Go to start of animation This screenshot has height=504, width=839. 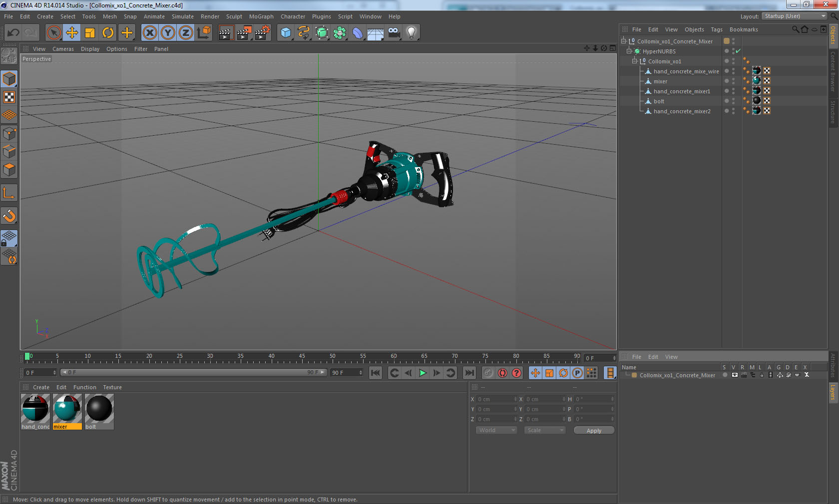click(376, 373)
